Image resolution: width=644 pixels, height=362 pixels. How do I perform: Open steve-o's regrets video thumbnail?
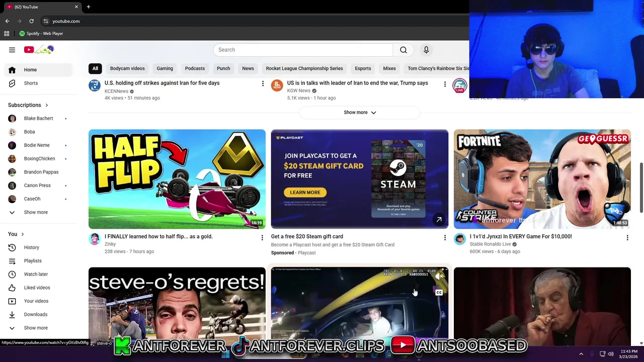coord(177,306)
